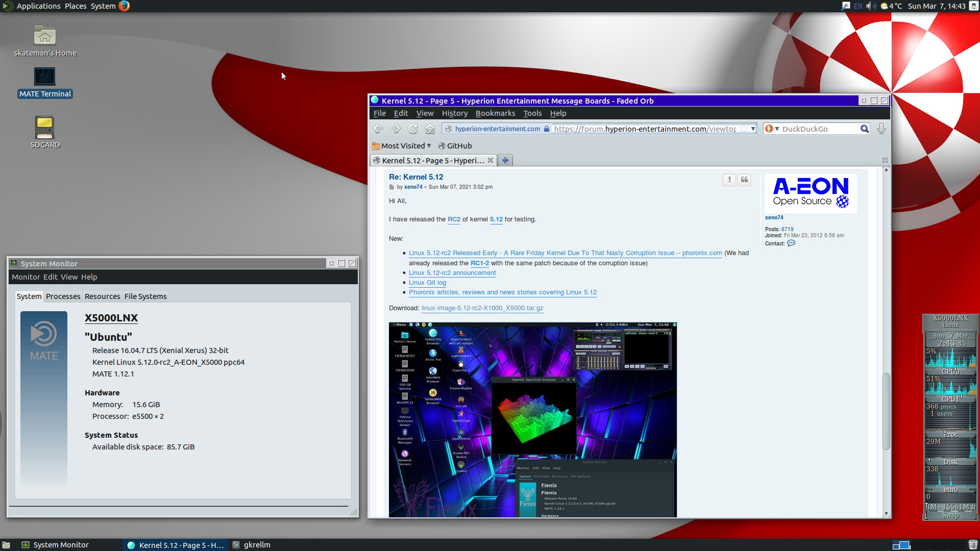The width and height of the screenshot is (980, 551).
Task: Close the Kernel 5.12 browser tab
Action: [x=491, y=160]
